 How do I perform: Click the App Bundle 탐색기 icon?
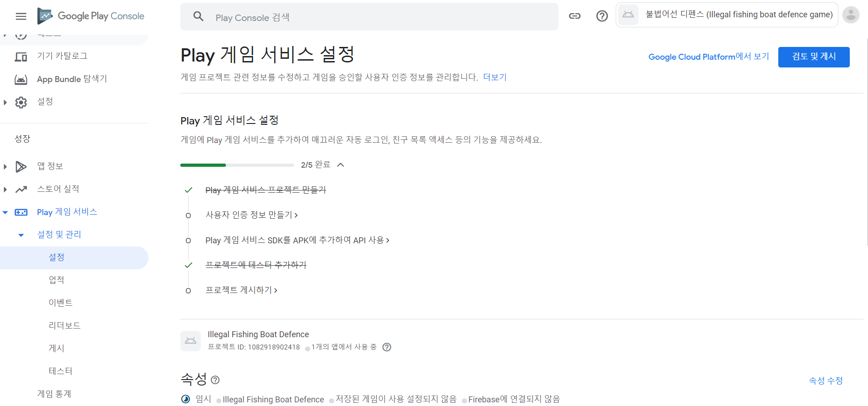click(x=21, y=79)
